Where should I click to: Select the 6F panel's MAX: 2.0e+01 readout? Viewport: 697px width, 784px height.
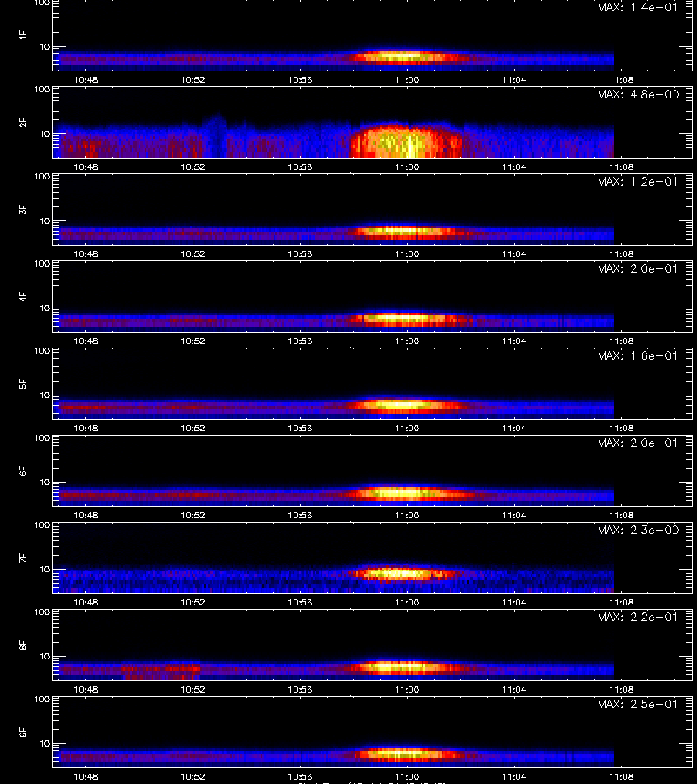638,443
